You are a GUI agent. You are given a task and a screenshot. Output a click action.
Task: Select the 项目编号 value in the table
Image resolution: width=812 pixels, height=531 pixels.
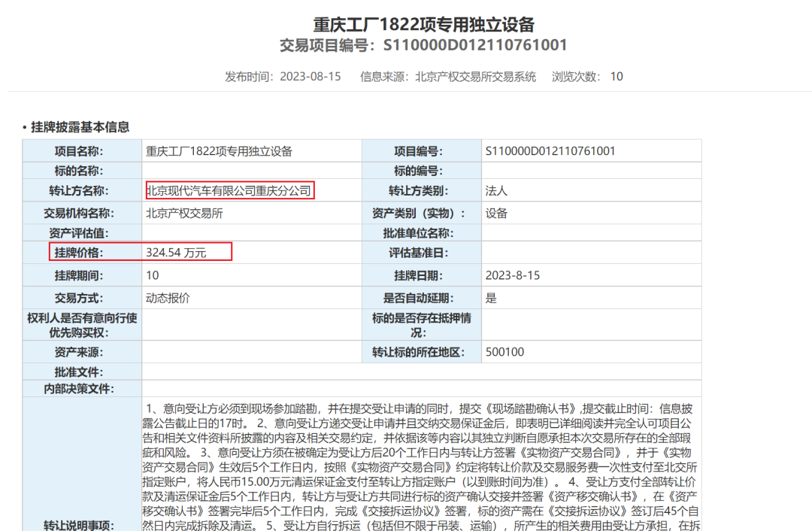coord(550,151)
